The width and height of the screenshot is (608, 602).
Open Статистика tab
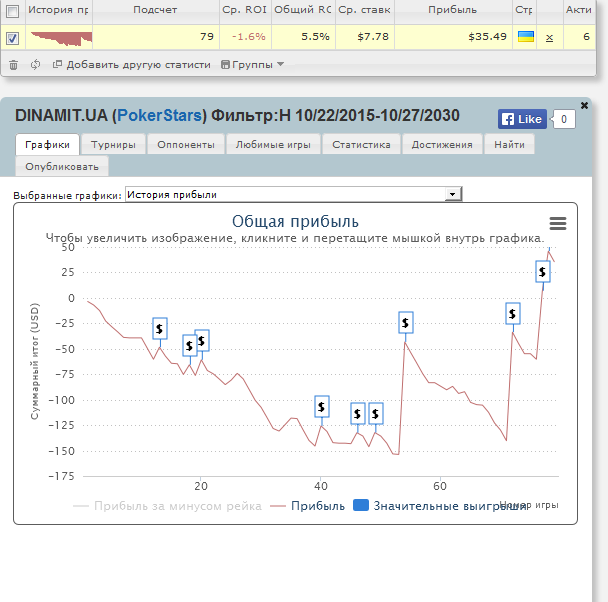361,145
